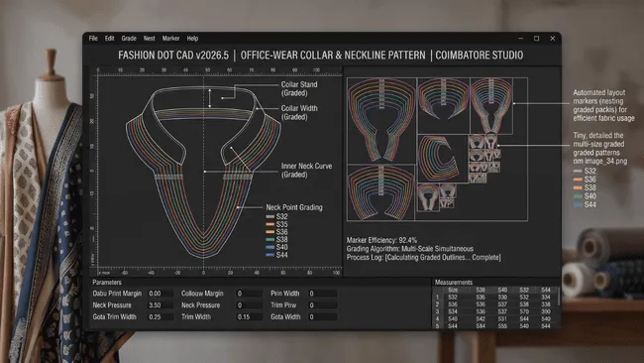Image resolution: width=644 pixels, height=363 pixels.
Task: Click the S38 swatch in the right-side legend
Action: (x=578, y=187)
